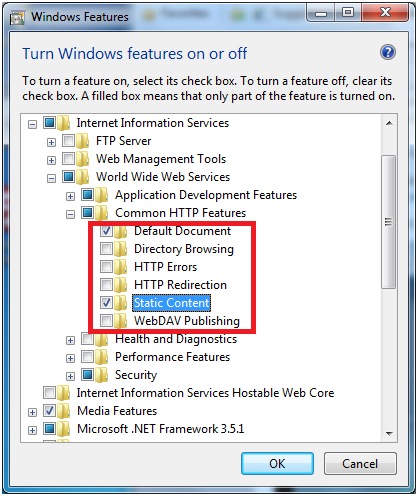Click the Internet Information Services folder icon
Screen dimensions: 418x496
[63, 123]
